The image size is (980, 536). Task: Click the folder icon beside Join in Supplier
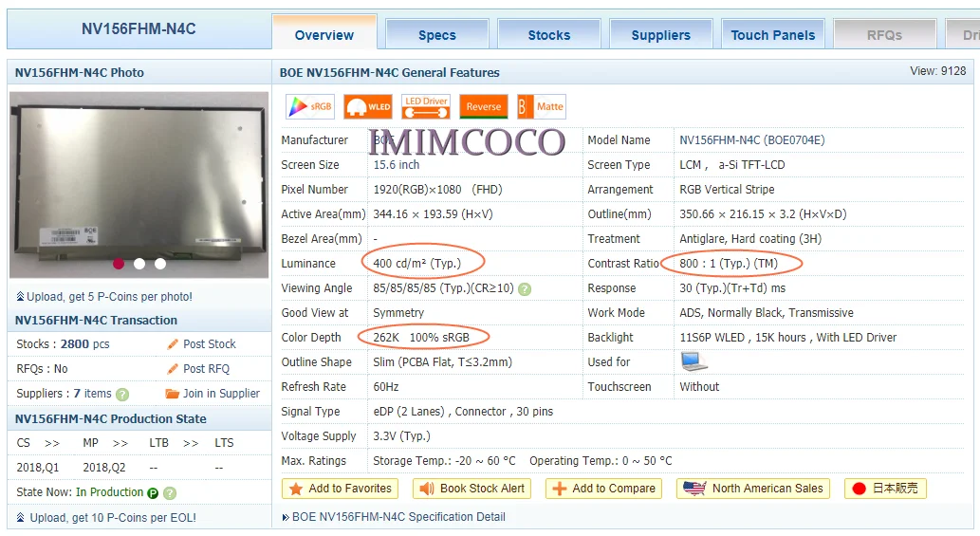[172, 394]
